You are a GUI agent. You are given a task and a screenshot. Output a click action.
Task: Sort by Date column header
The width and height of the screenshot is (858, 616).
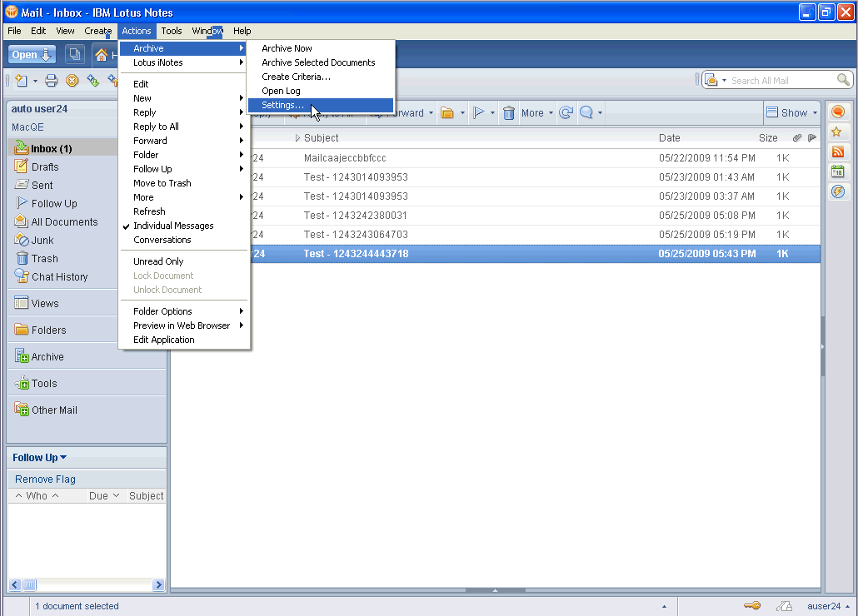click(x=669, y=137)
